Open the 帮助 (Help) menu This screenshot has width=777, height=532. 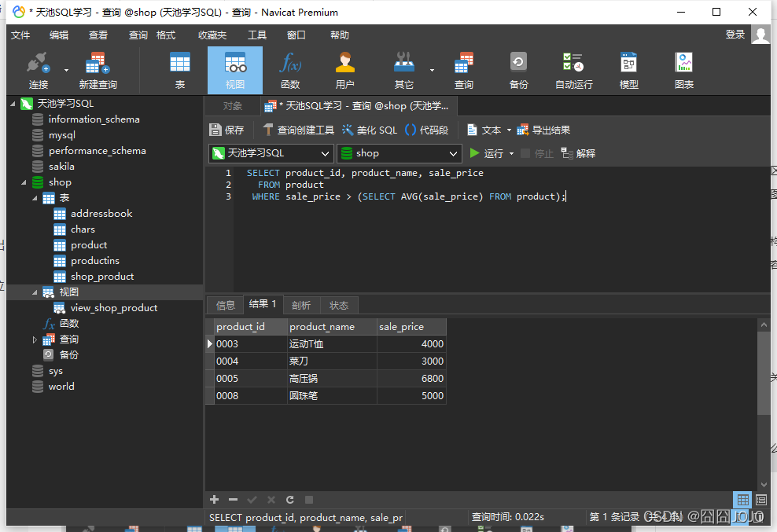click(340, 35)
